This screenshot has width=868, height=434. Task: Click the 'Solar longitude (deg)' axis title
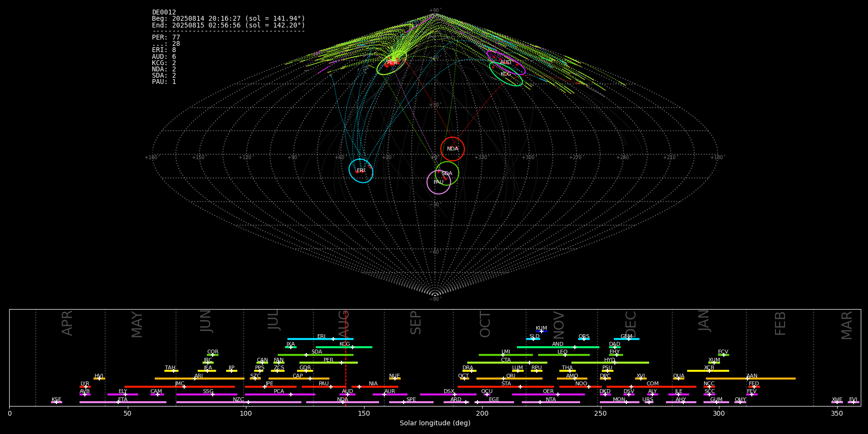435,423
